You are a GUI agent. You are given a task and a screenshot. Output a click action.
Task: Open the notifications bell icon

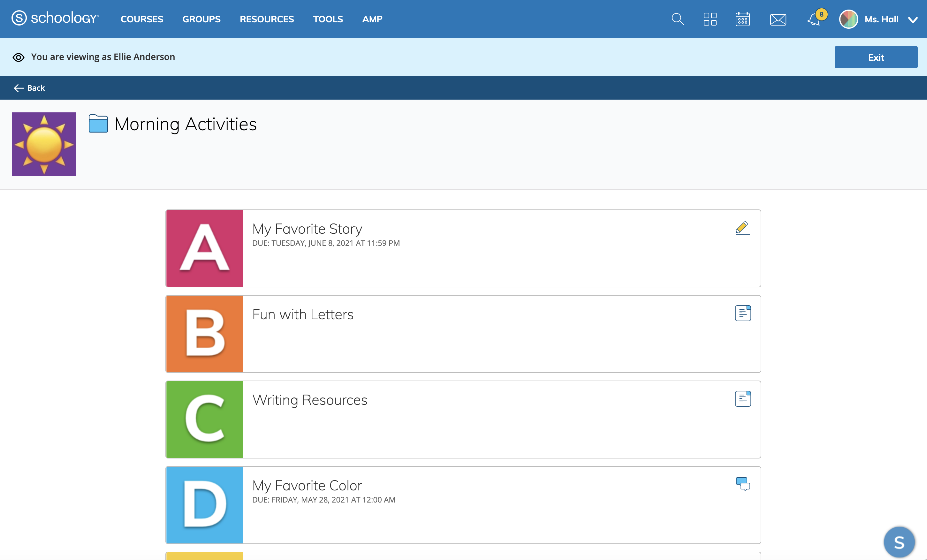(x=814, y=19)
